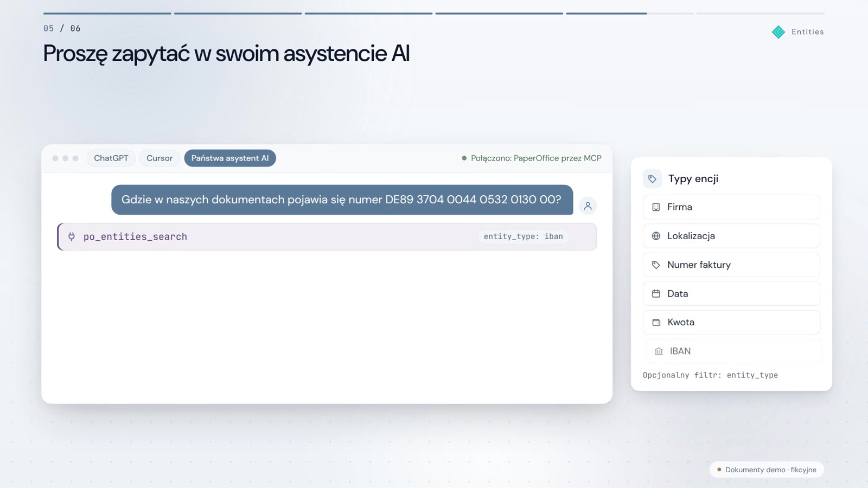This screenshot has width=868, height=488.
Task: Click the plug icon next to po_entities_search
Action: click(72, 236)
